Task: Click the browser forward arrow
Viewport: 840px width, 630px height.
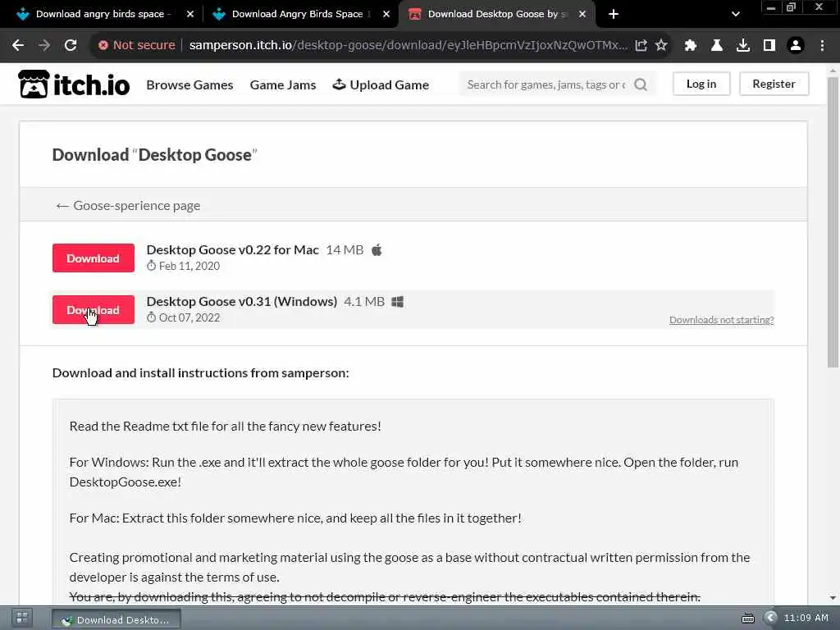Action: pos(44,46)
